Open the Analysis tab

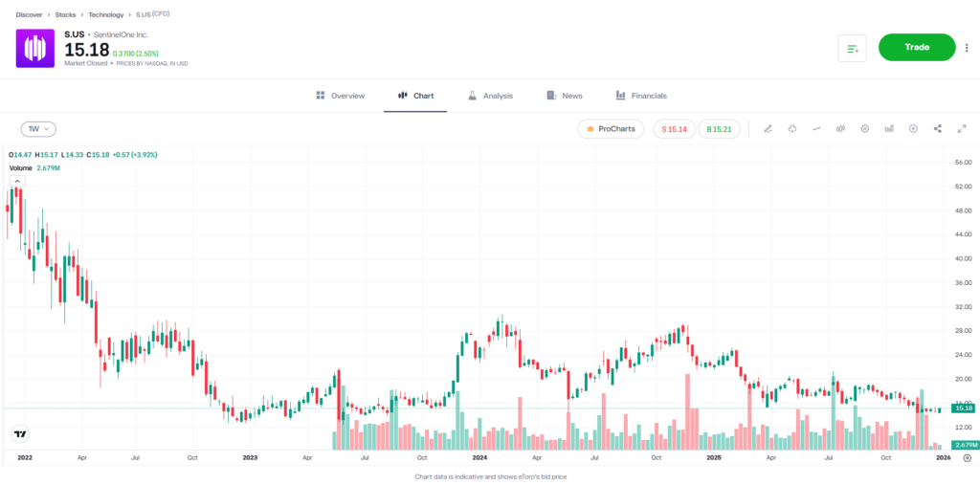[490, 96]
